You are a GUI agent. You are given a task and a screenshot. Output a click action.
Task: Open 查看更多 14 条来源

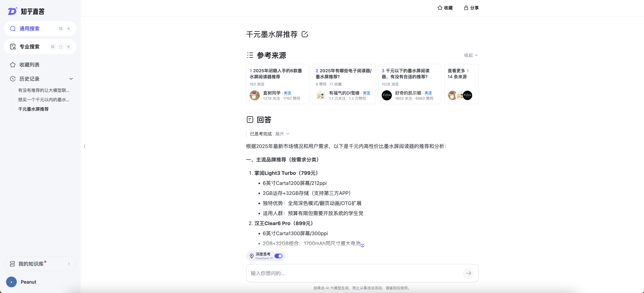pos(461,84)
